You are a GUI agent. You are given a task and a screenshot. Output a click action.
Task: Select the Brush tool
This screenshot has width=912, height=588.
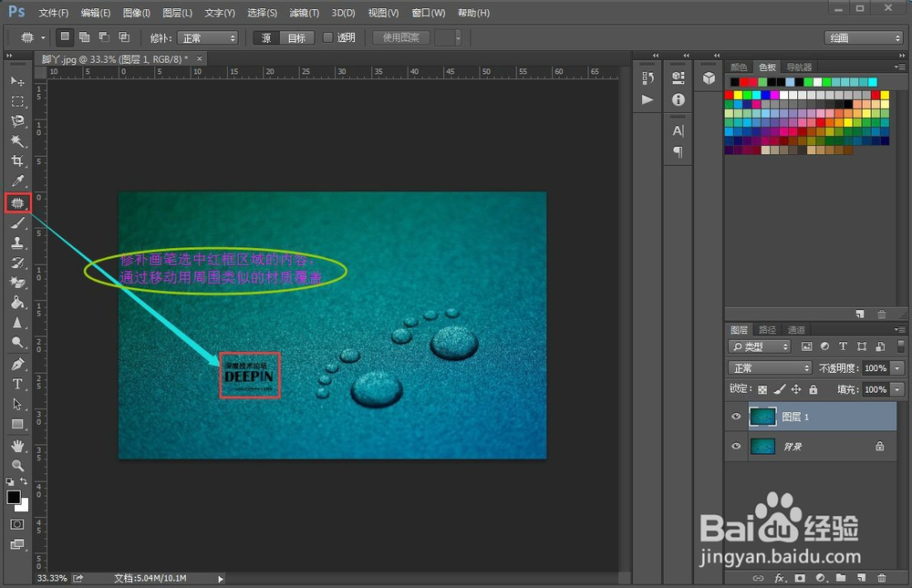pos(17,223)
